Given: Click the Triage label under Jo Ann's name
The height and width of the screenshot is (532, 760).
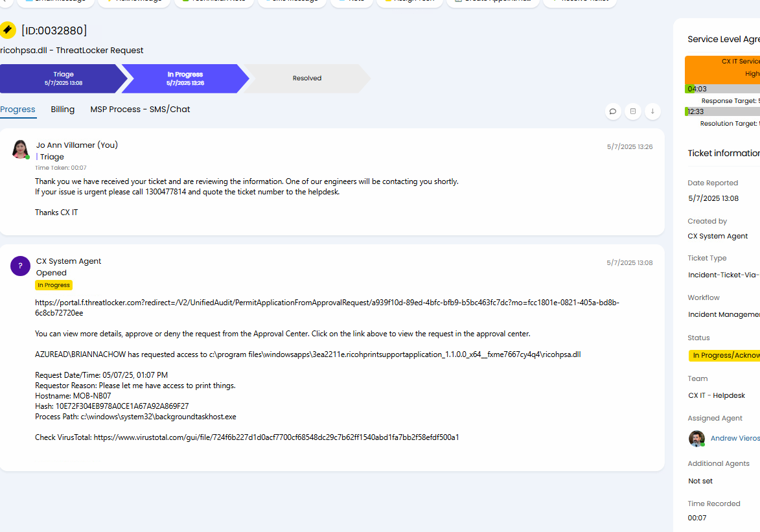Looking at the screenshot, I should (x=52, y=157).
